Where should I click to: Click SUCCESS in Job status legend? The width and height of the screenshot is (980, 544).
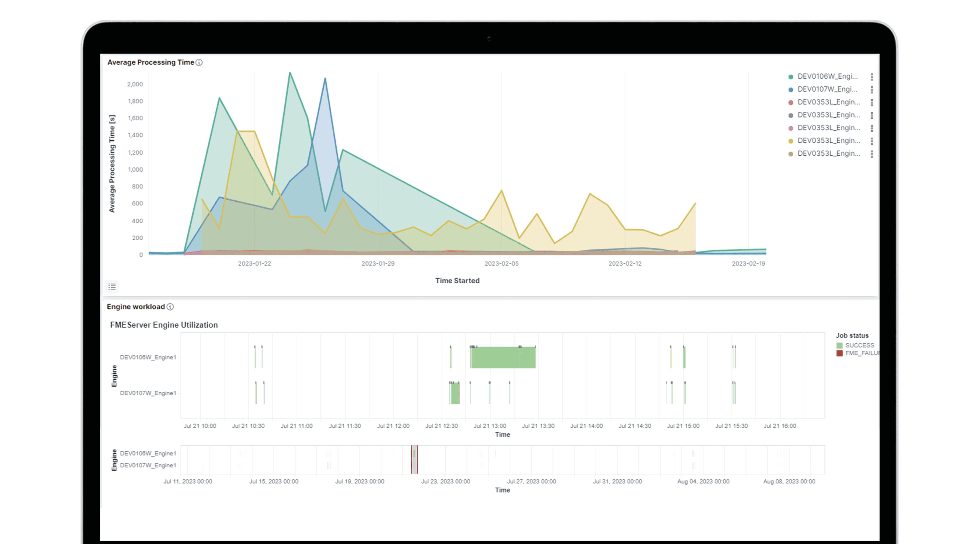[x=860, y=345]
